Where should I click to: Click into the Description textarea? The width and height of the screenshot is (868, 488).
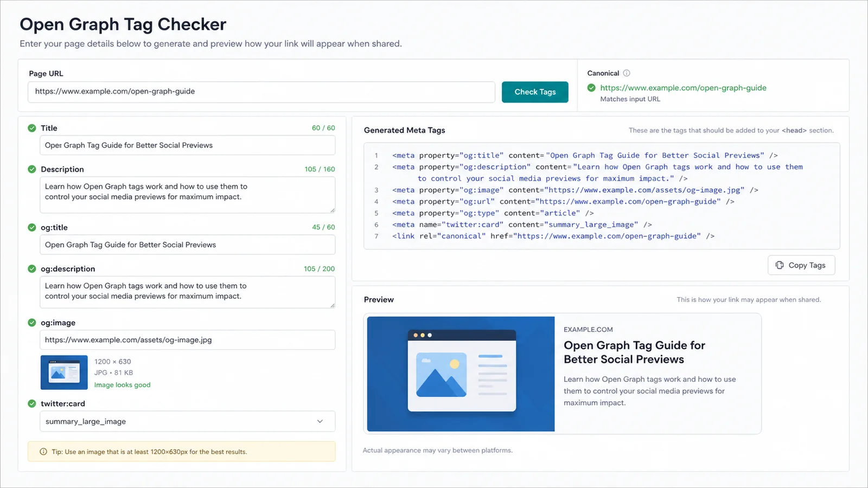tap(187, 195)
